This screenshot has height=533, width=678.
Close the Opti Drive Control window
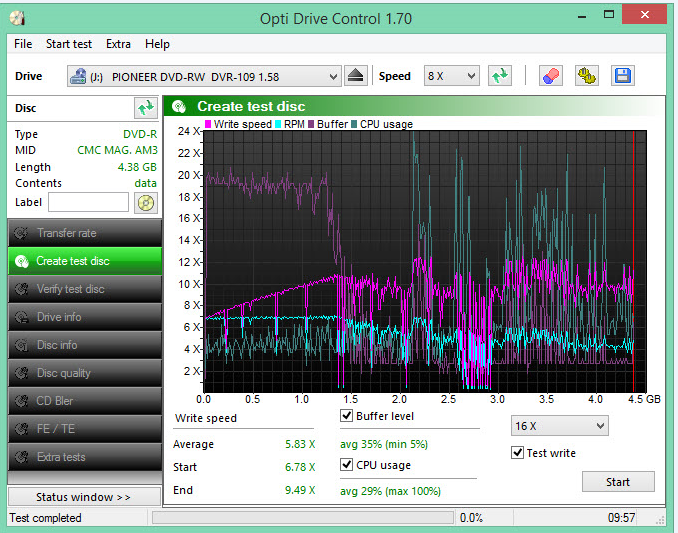click(x=644, y=15)
